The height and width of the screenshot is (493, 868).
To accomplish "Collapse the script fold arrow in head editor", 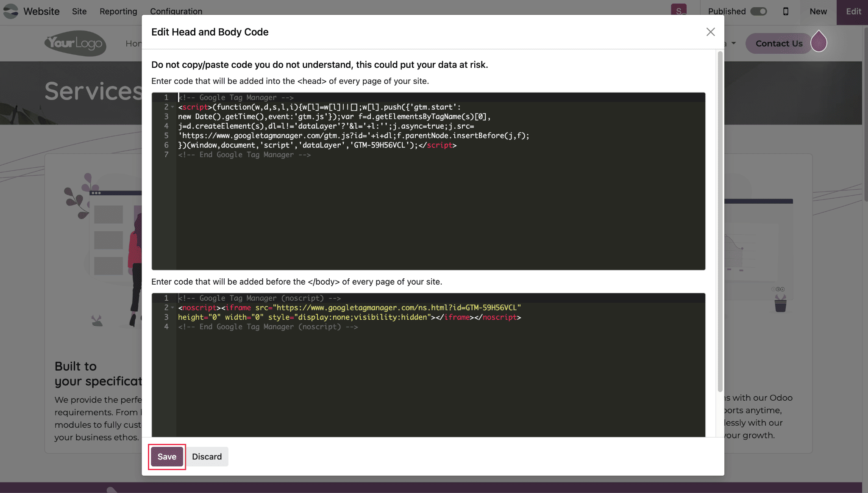I will pyautogui.click(x=172, y=107).
